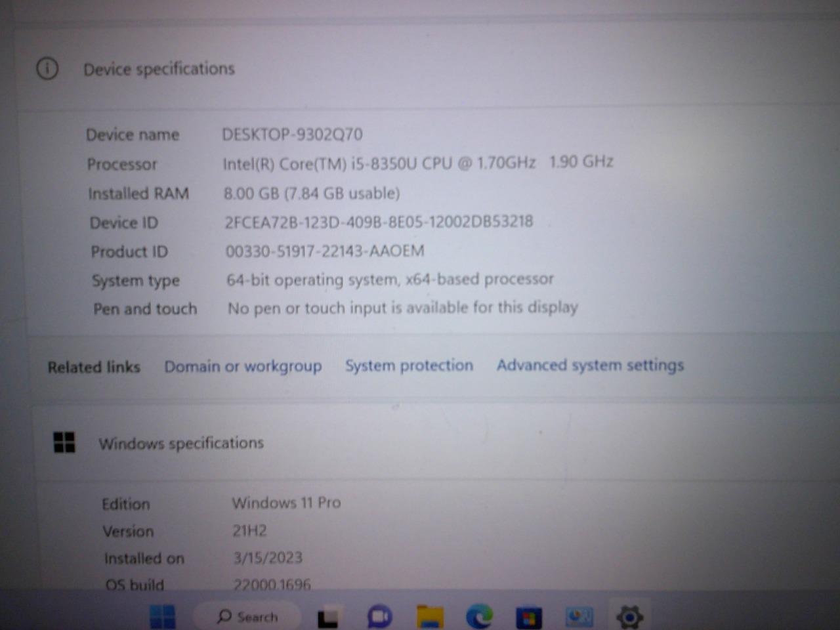The width and height of the screenshot is (840, 630).
Task: Select the 8.00 GB installed RAM value
Action: [312, 193]
